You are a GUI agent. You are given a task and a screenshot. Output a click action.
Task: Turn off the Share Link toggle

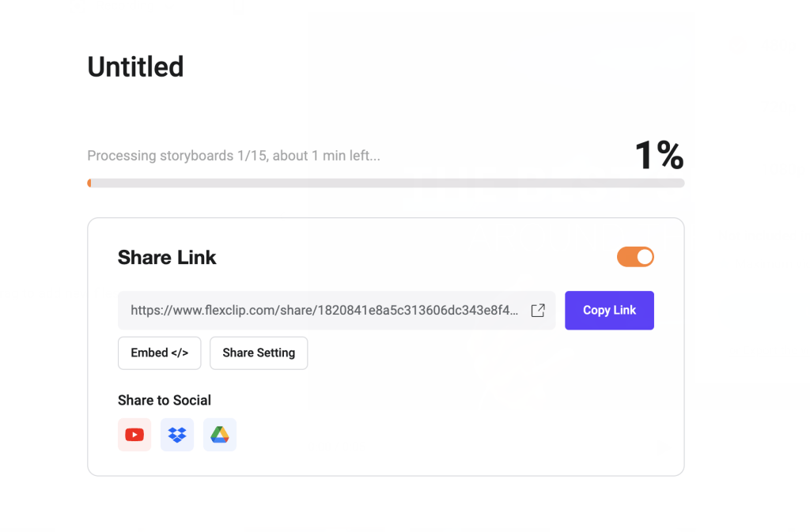635,257
